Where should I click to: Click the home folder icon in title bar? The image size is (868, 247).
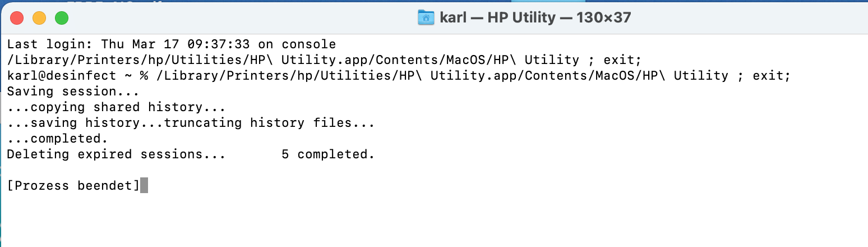pos(426,17)
